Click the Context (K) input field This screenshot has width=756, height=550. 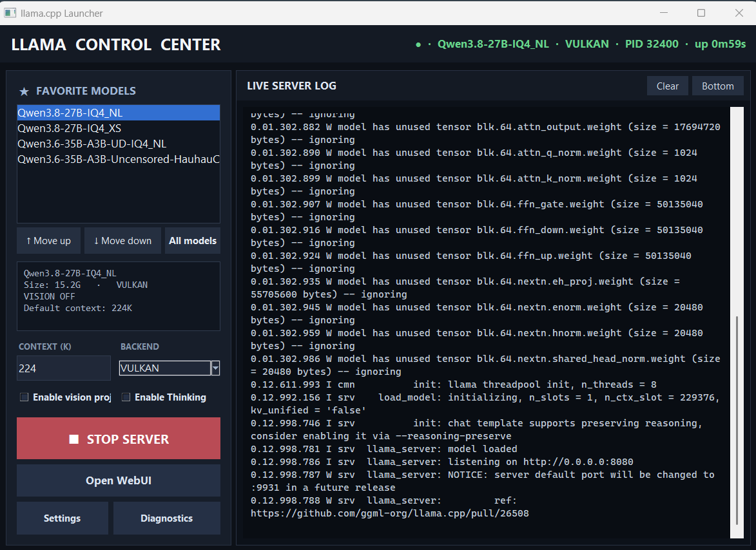point(64,368)
